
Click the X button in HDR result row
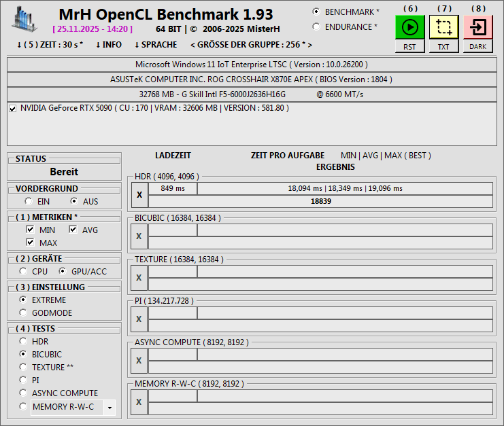pos(139,195)
